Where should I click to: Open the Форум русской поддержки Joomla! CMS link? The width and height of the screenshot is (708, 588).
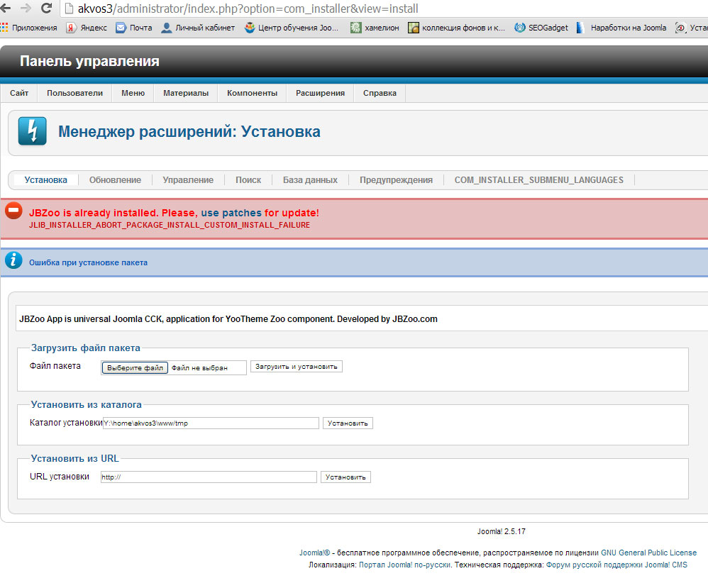coord(616,565)
